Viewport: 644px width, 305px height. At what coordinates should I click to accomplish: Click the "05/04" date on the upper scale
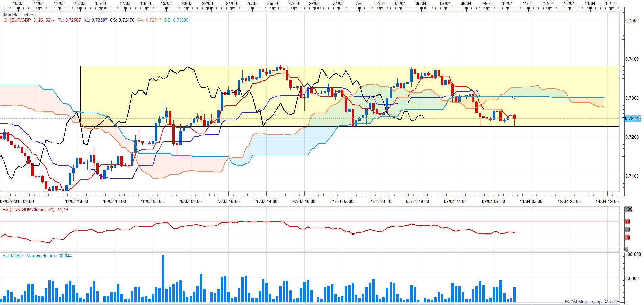(421, 3)
